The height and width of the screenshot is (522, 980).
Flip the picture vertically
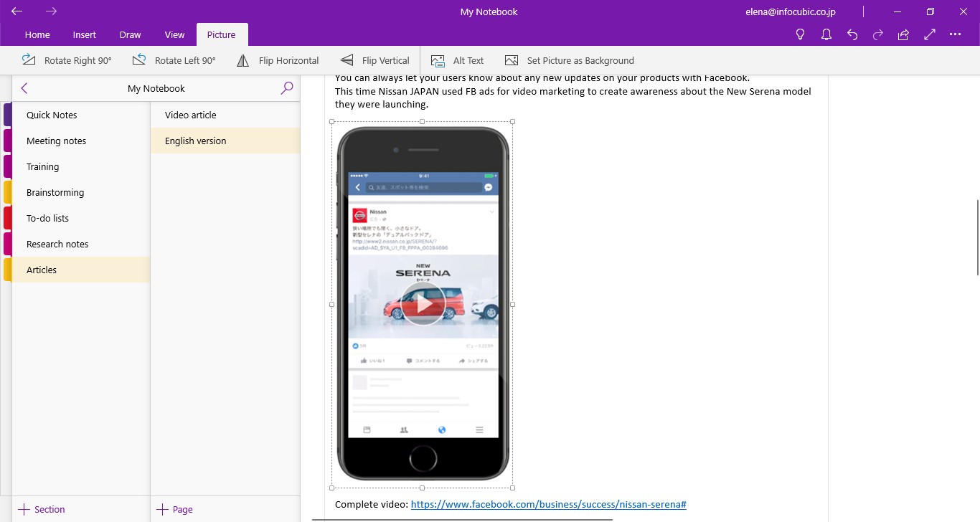pos(374,60)
